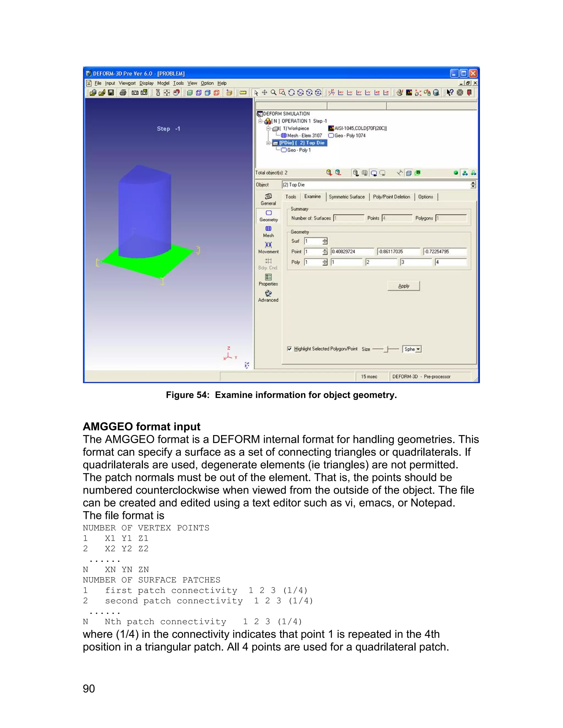Click the green single-object status dot icon

coord(456,173)
